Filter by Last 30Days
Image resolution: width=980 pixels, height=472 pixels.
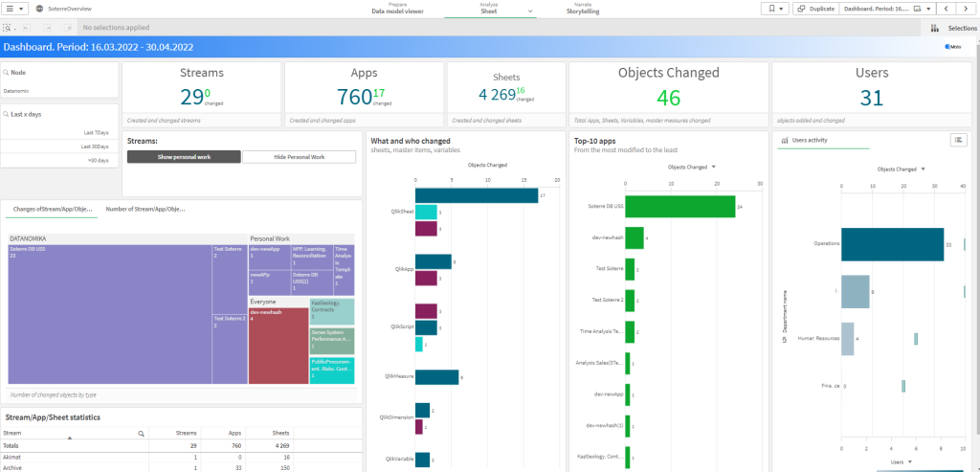coord(59,146)
